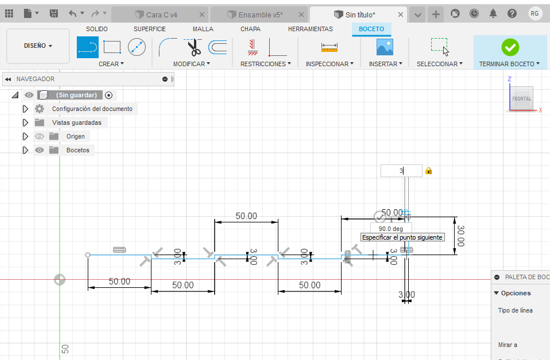Collapse the (Sin guardar) root node
The width and height of the screenshot is (554, 360).
pyautogui.click(x=15, y=95)
